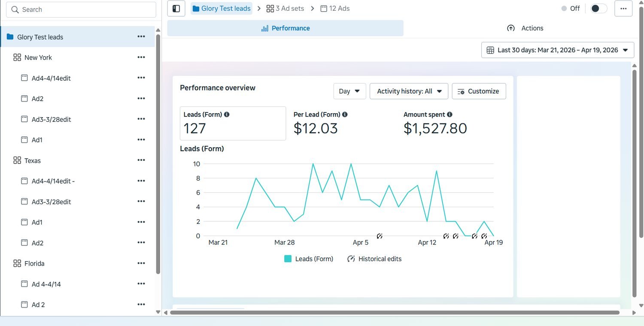Select the Amount spent metric

click(x=435, y=124)
